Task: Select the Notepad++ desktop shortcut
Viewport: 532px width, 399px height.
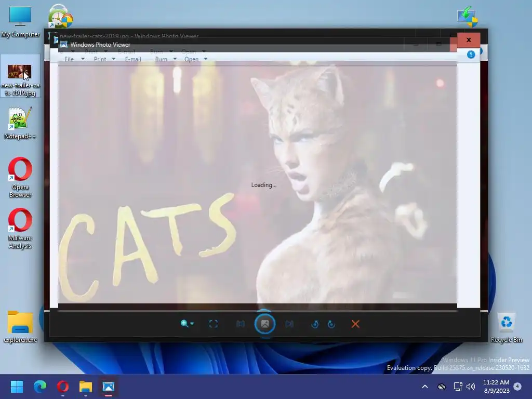Action: [20, 123]
